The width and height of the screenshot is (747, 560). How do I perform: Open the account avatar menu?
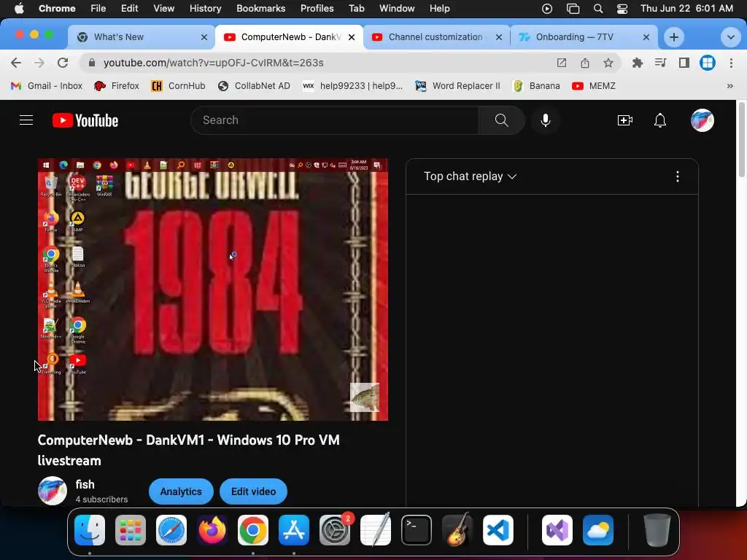[x=703, y=120]
